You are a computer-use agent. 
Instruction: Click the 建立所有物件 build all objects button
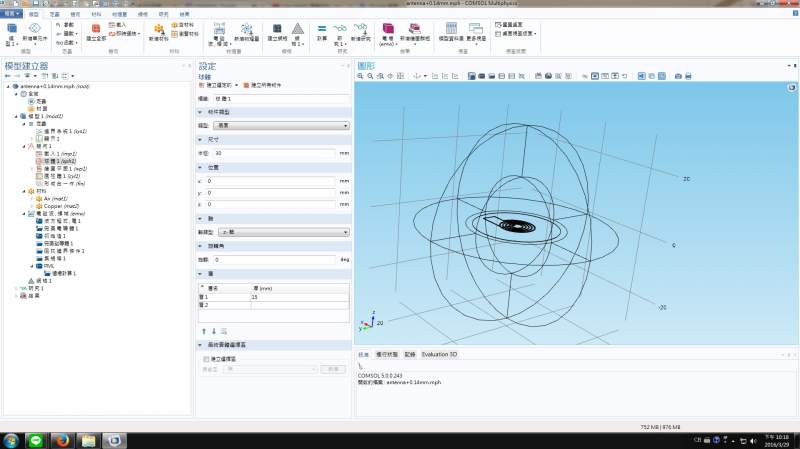265,86
